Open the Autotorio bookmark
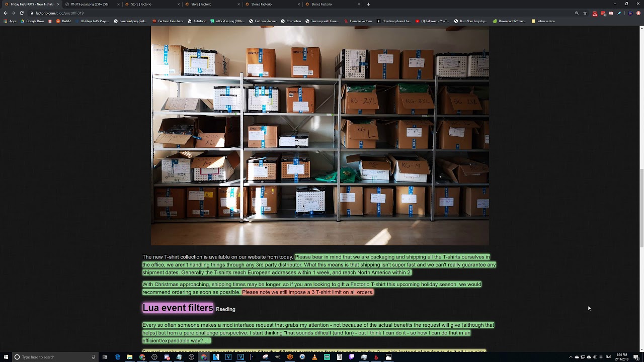The height and width of the screenshot is (362, 644). [x=197, y=21]
